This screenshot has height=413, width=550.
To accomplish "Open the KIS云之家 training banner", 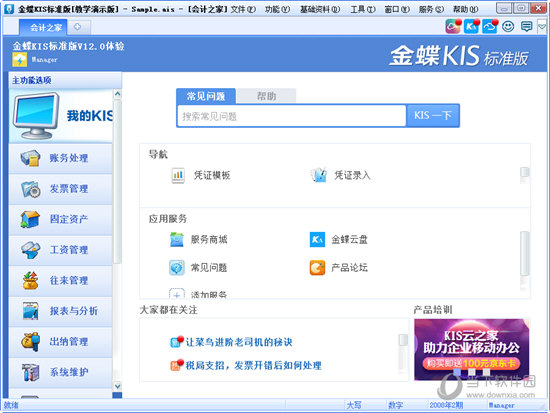I will [471, 349].
